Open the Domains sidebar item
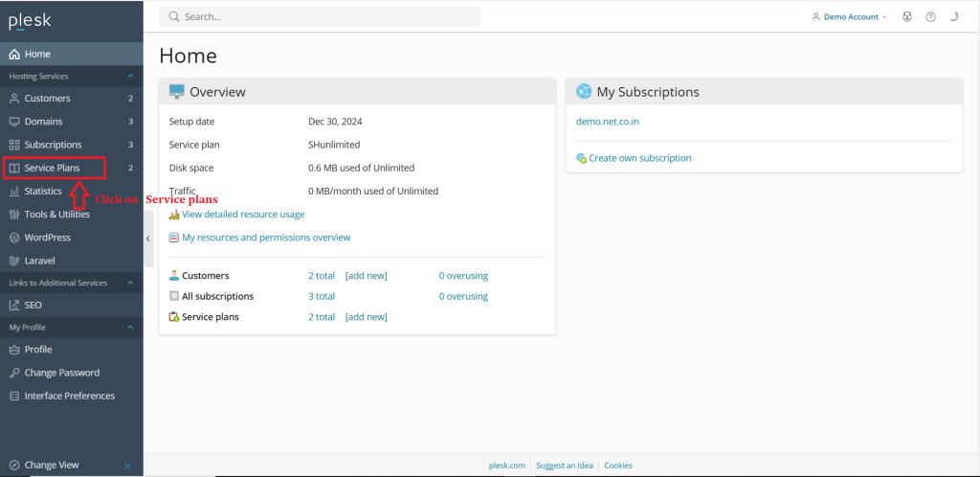The image size is (980, 477). point(71,122)
